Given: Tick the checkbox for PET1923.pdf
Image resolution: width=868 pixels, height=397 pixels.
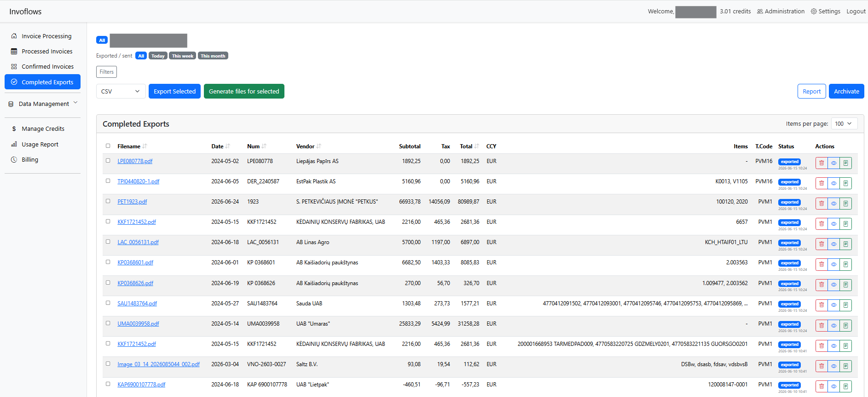Looking at the screenshot, I should (x=108, y=201).
